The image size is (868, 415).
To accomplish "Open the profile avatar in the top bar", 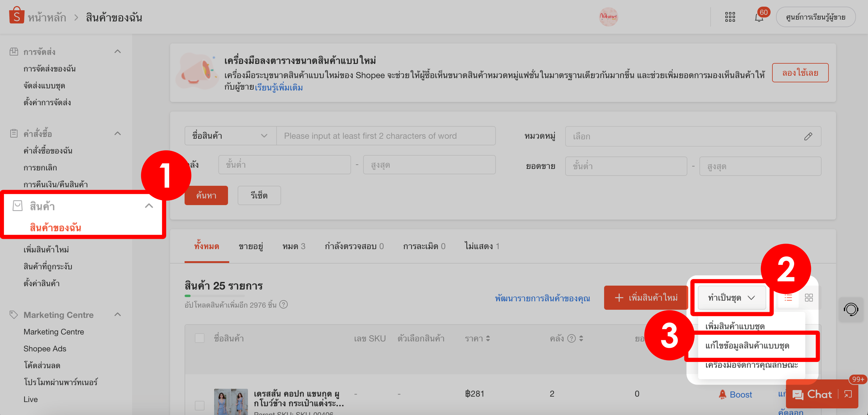I will coord(609,17).
